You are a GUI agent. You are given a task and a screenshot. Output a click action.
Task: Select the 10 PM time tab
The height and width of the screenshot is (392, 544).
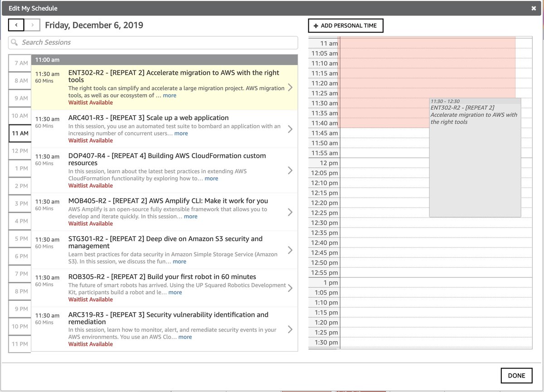[x=20, y=326]
